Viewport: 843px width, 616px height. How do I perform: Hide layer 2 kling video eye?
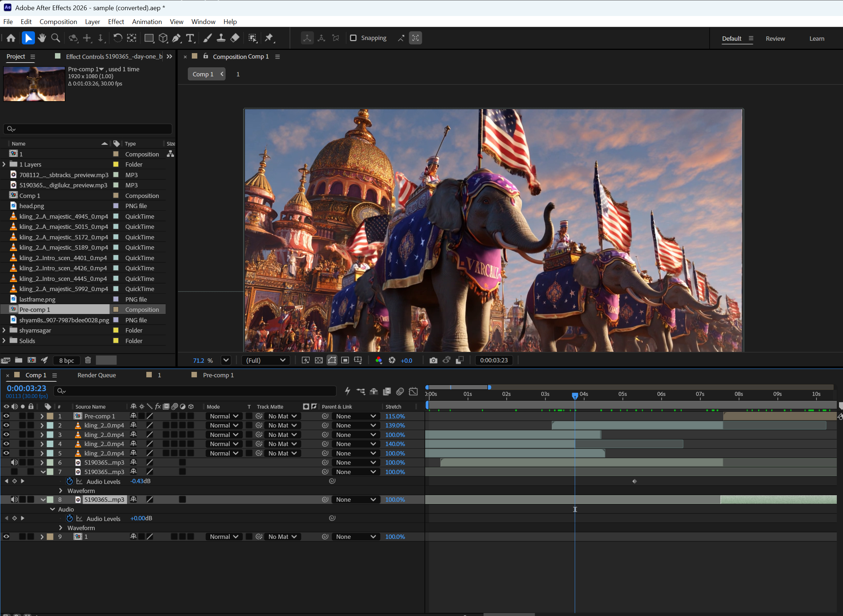click(6, 425)
